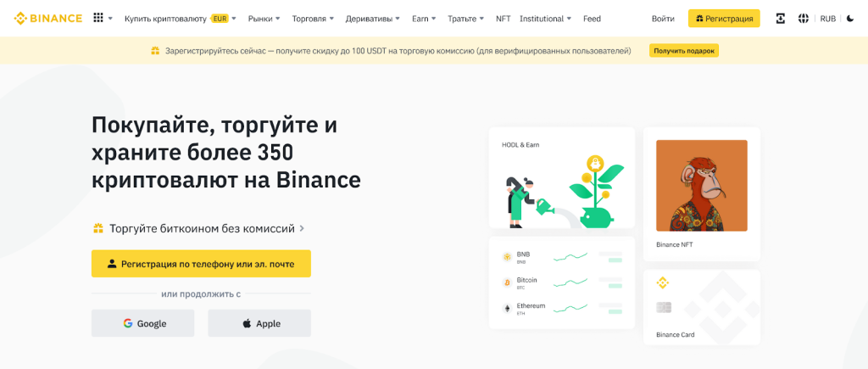Continue with Google sign-in button

[143, 323]
